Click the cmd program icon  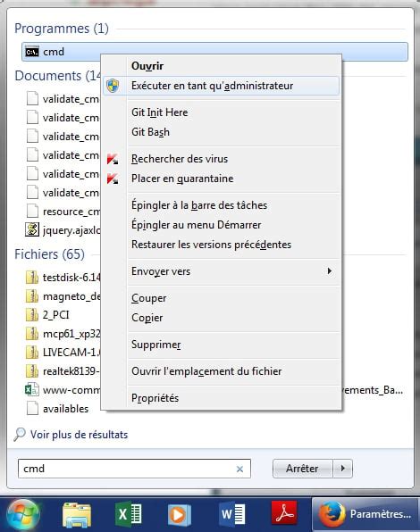[x=32, y=52]
